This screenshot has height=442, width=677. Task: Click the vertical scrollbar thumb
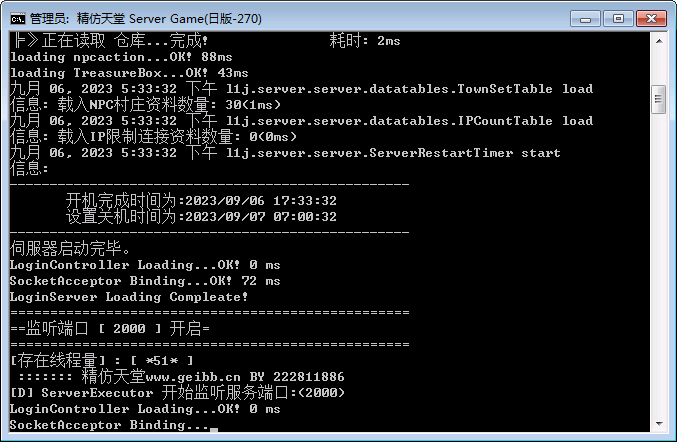coord(659,99)
